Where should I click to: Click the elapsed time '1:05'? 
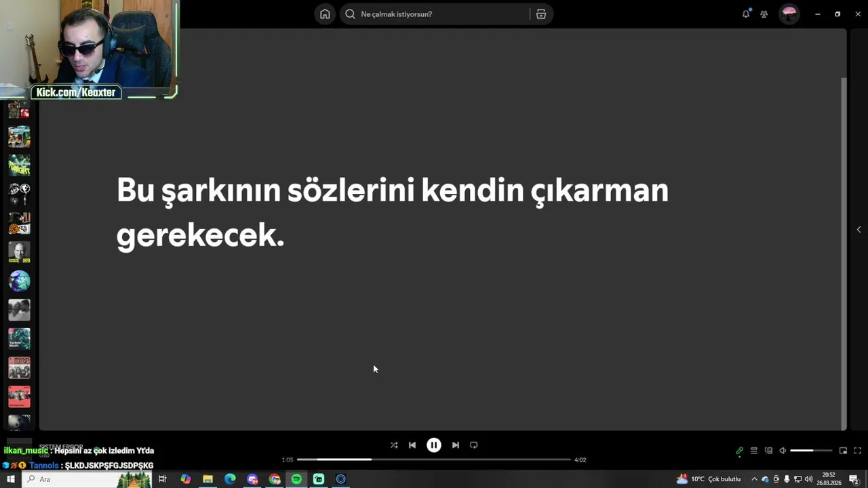[x=288, y=460]
